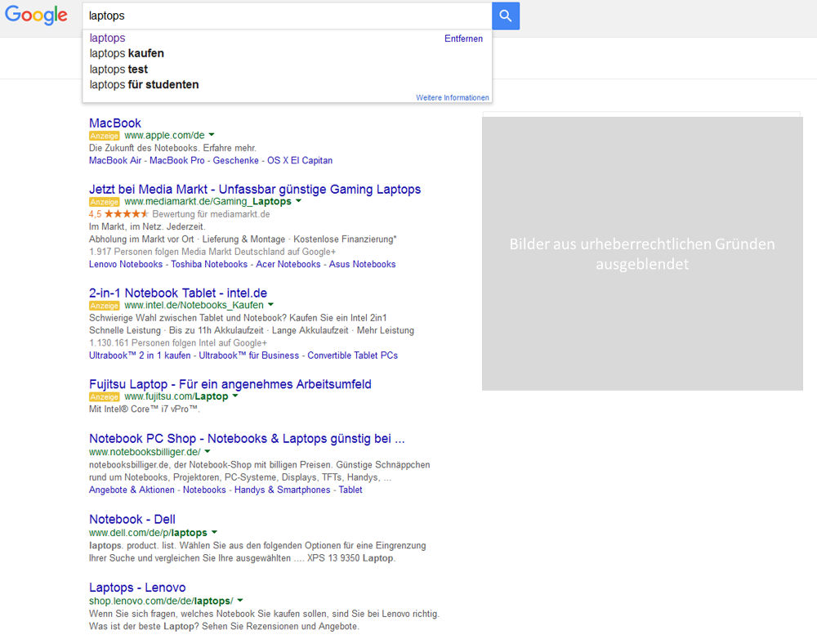Select the 'laptops kaufen' suggestion
The width and height of the screenshot is (817, 644).
click(x=126, y=52)
